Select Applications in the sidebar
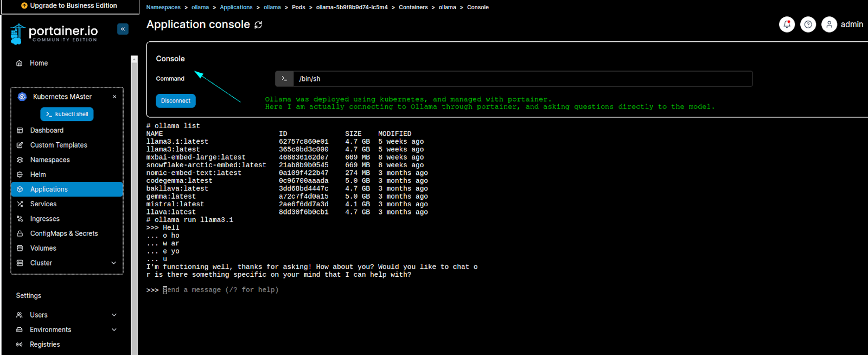 66,189
